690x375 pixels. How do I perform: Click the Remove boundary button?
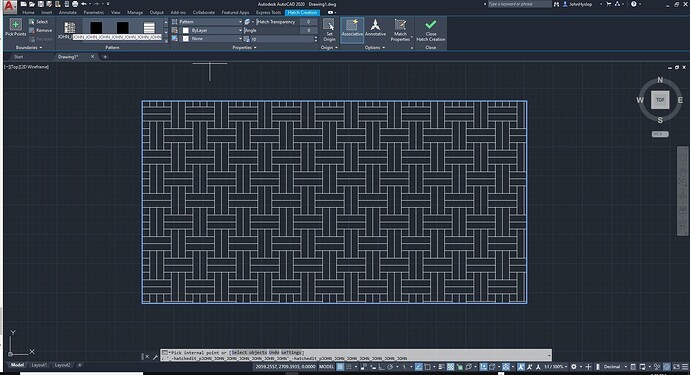point(40,30)
